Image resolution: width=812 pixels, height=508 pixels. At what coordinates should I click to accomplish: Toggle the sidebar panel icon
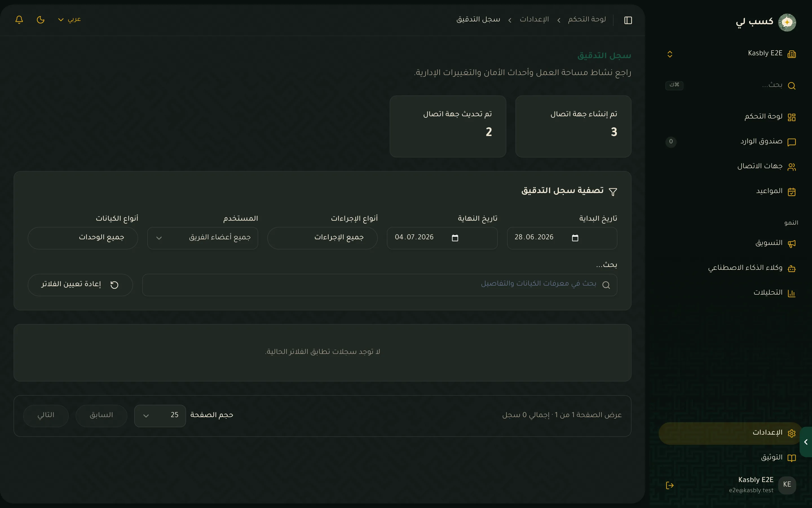[x=628, y=20]
